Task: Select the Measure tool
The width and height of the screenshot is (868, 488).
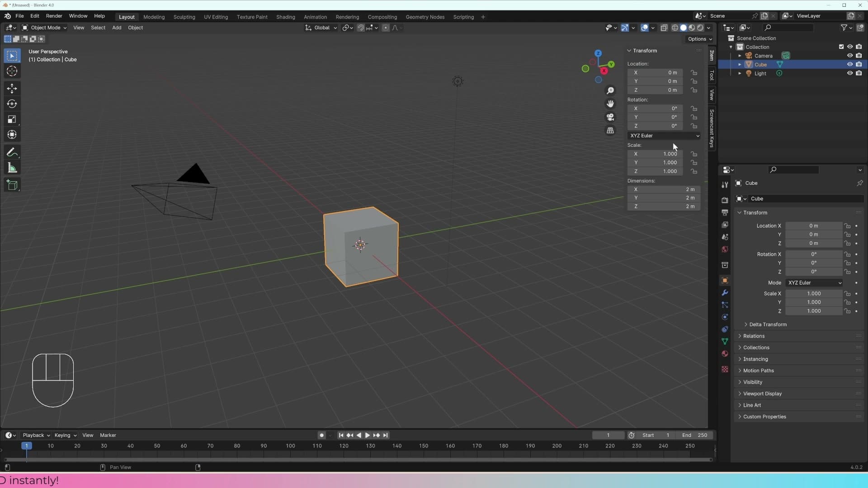Action: (12, 168)
